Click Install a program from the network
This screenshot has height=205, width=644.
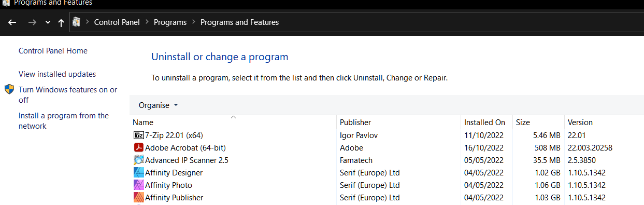64,121
